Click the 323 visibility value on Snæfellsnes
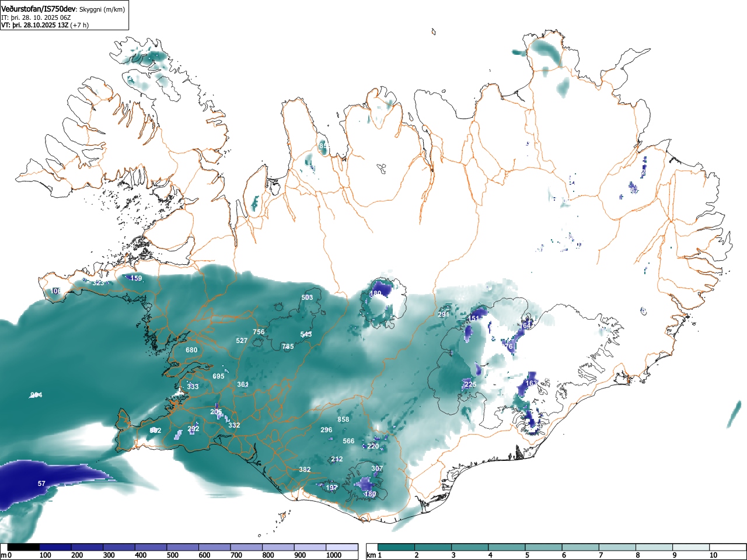The image size is (747, 560). point(99,283)
